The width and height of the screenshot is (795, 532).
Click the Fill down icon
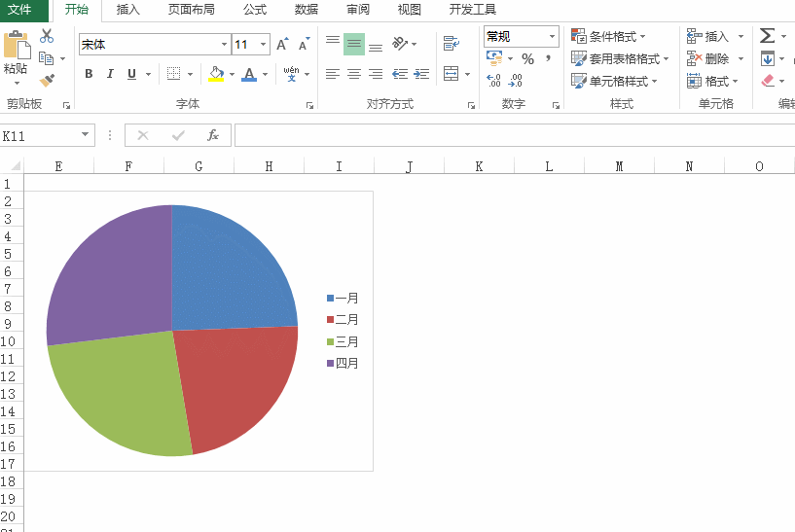coord(768,58)
